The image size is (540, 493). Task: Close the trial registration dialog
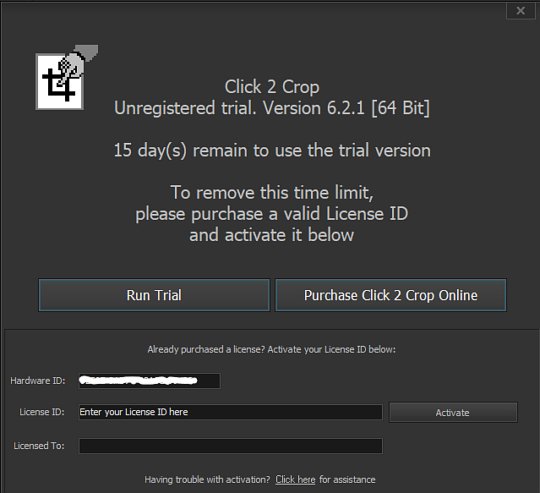point(520,11)
